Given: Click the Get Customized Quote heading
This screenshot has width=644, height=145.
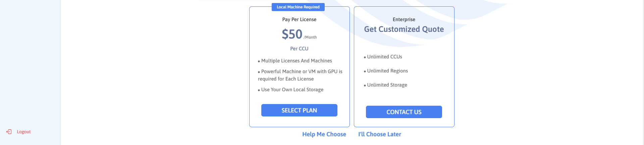Looking at the screenshot, I should pos(404,29).
